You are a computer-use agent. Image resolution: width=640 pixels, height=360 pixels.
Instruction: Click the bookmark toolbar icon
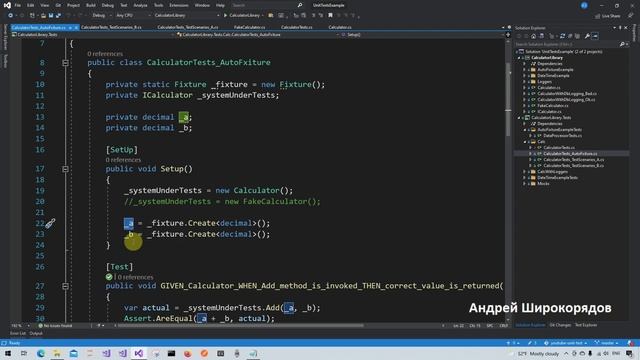pos(330,16)
